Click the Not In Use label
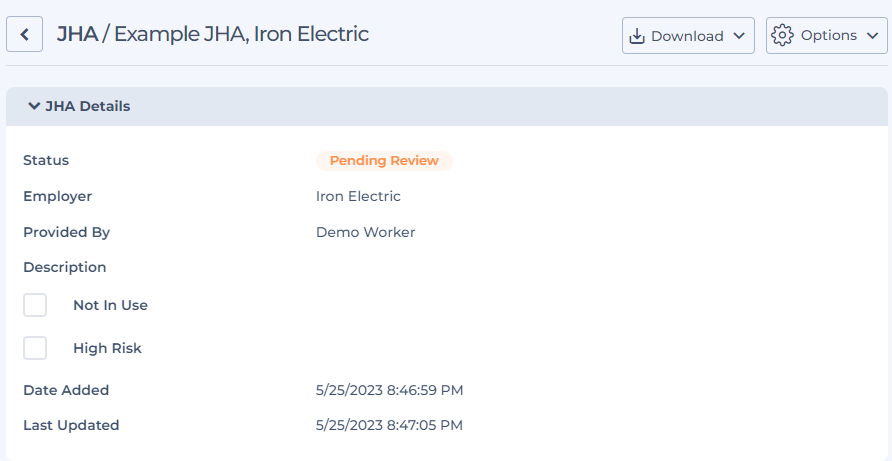The height and width of the screenshot is (461, 892). click(x=110, y=305)
